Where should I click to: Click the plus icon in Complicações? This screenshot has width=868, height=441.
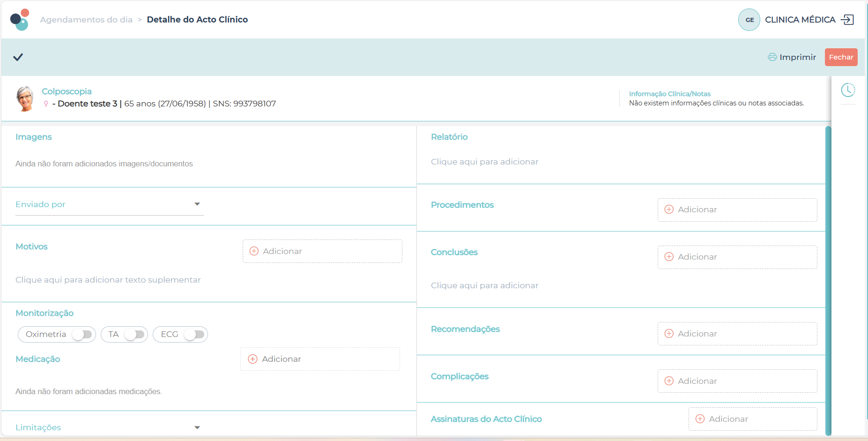669,381
